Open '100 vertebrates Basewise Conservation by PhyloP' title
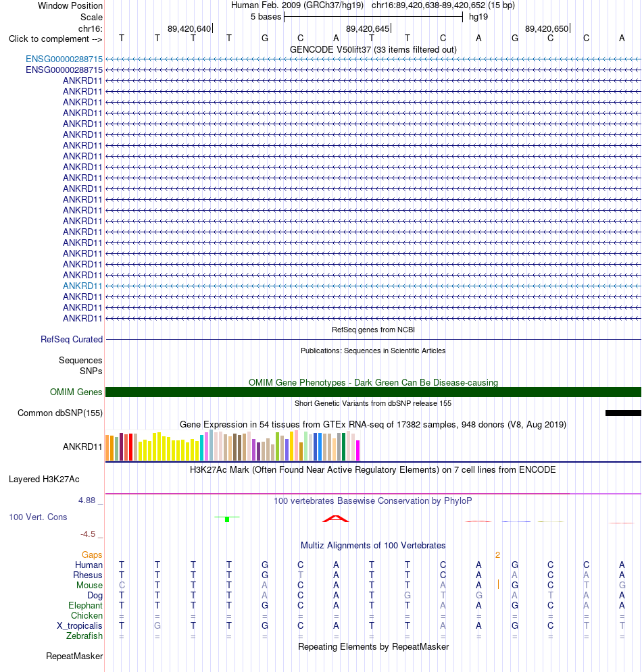642x672 pixels. pos(373,501)
